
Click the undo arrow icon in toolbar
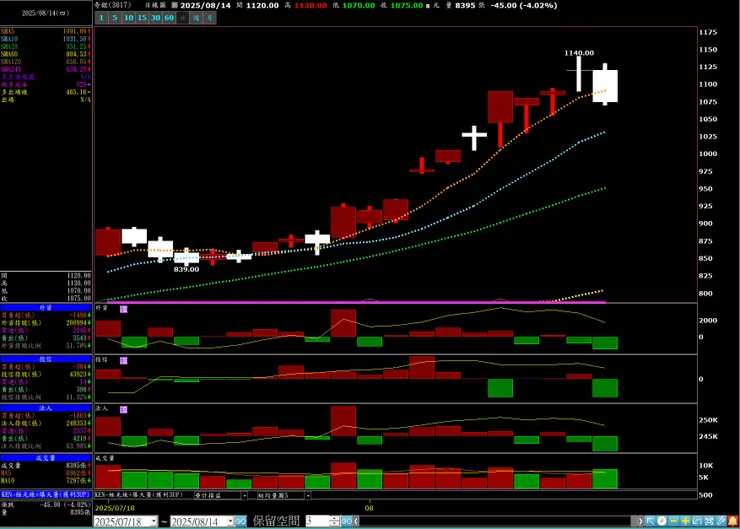click(x=697, y=521)
